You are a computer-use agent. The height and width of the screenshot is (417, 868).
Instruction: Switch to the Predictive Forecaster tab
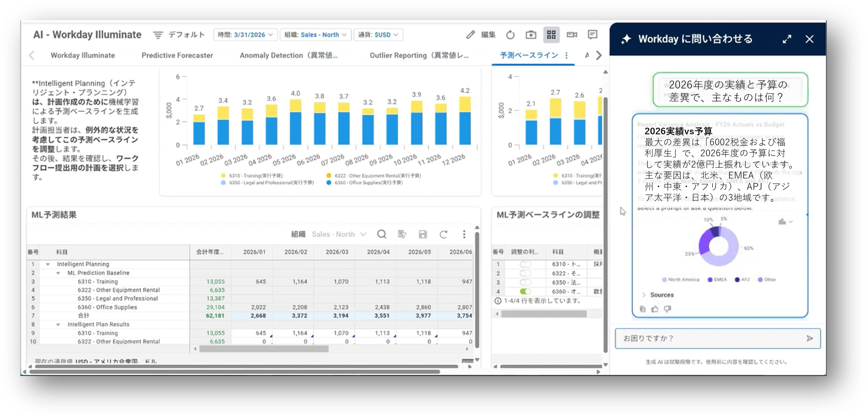click(177, 55)
